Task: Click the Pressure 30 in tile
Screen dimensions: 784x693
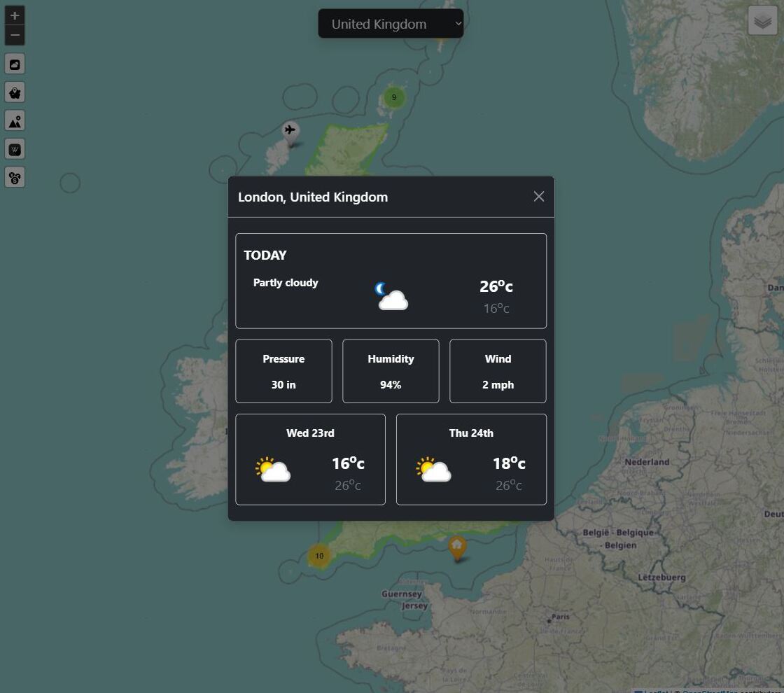Action: [x=283, y=371]
